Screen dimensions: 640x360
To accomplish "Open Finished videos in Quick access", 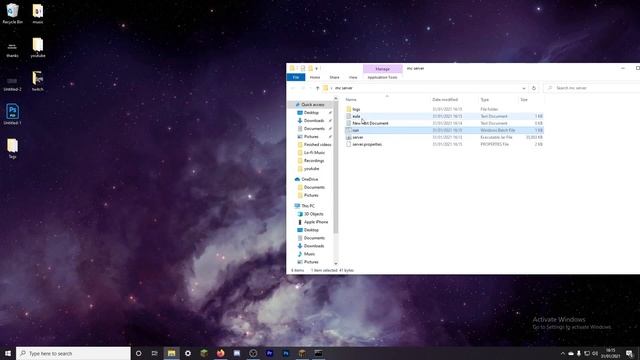I will [314, 144].
